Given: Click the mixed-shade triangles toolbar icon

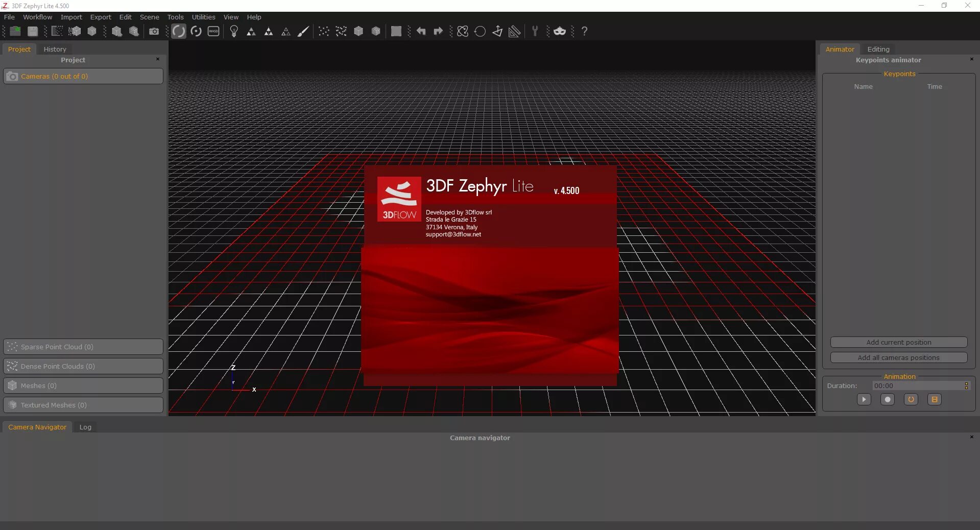Looking at the screenshot, I should (x=251, y=31).
